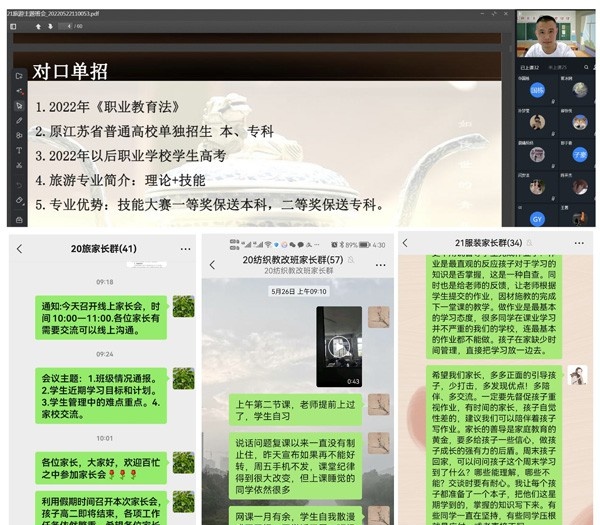Open the 20旅家长群 more options menu
This screenshot has width=600, height=525.
point(186,248)
